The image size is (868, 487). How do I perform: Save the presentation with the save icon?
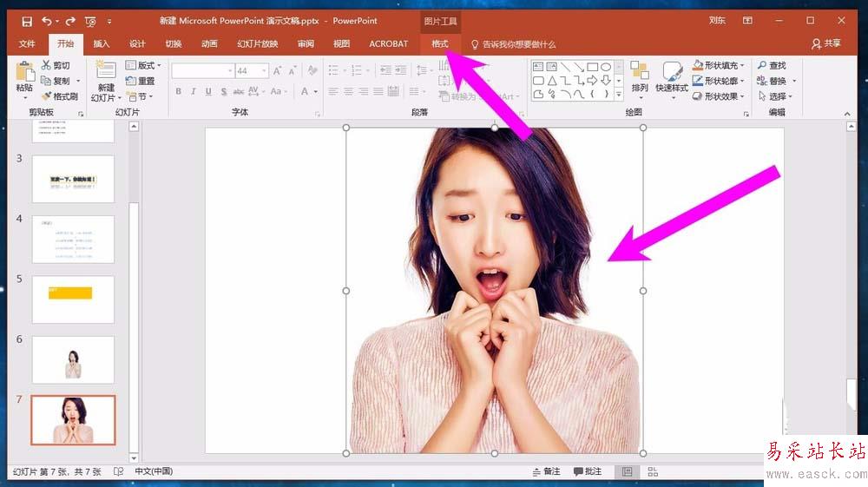(x=27, y=22)
